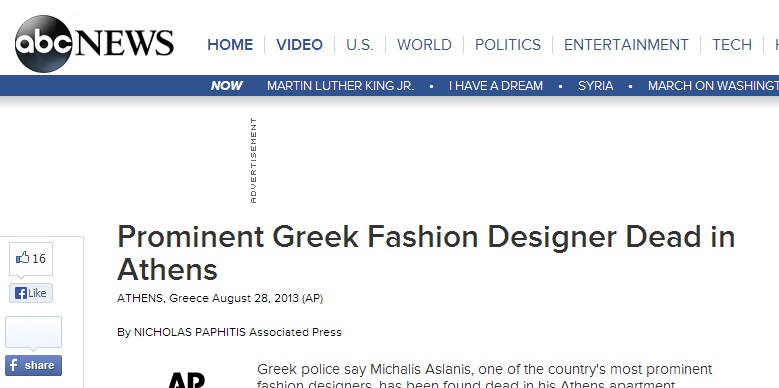
Task: Select the POLITICS menu item
Action: (508, 45)
